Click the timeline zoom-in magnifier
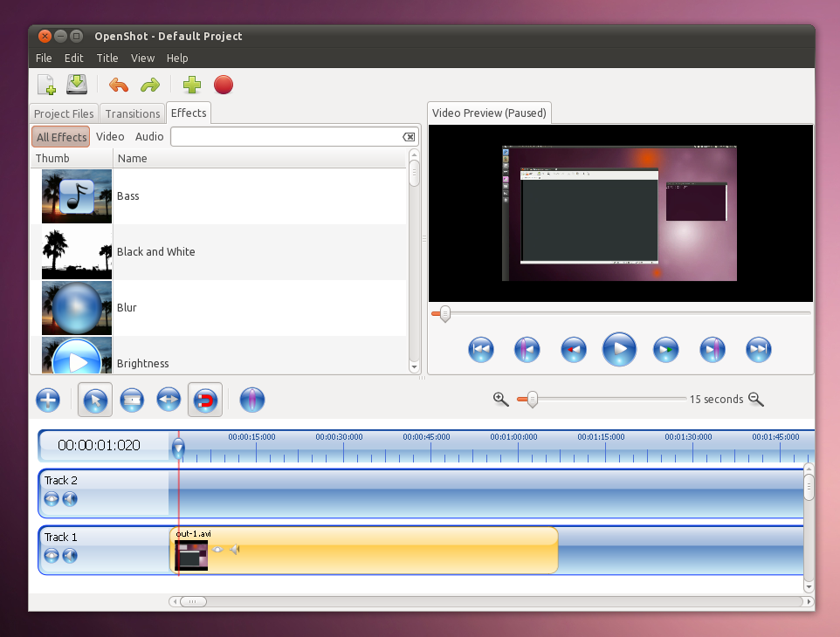 point(501,400)
